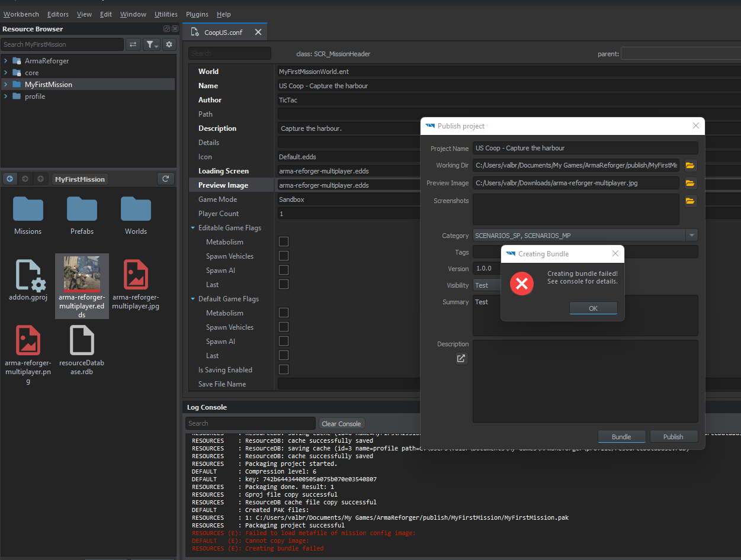Click the refresh icon beside MyFirstMission path
Viewport: 741px width, 560px height.
[x=165, y=179]
